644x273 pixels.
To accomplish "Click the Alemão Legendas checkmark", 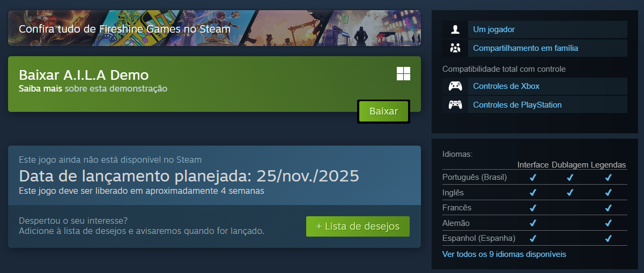I will tap(608, 223).
